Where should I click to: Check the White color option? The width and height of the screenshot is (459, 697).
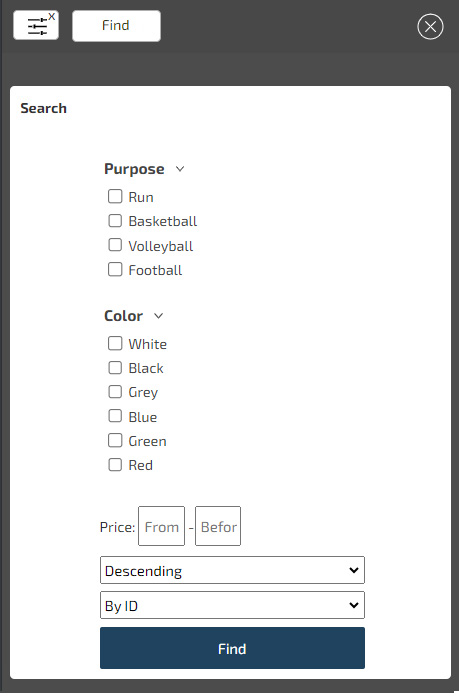(115, 343)
